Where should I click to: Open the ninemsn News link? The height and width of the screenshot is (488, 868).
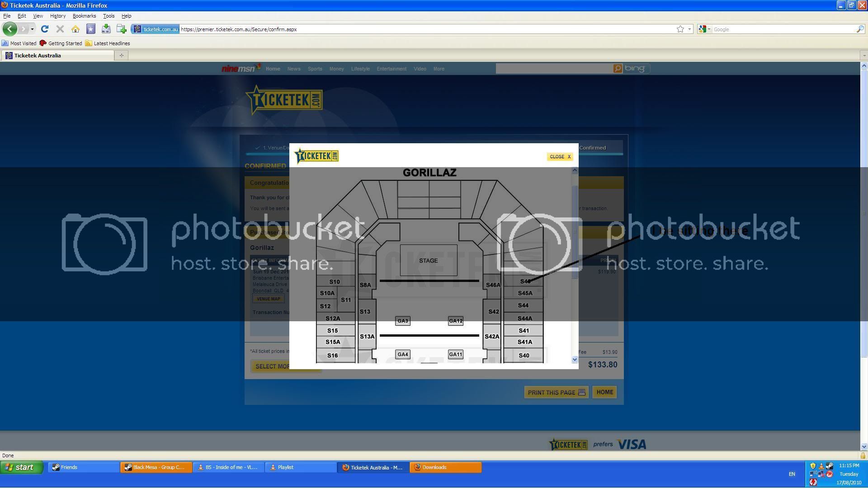[x=294, y=69]
